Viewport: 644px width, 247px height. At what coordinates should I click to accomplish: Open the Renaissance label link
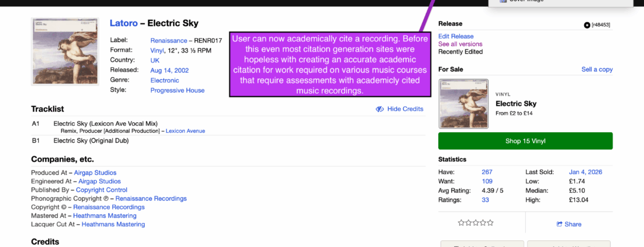tap(169, 40)
